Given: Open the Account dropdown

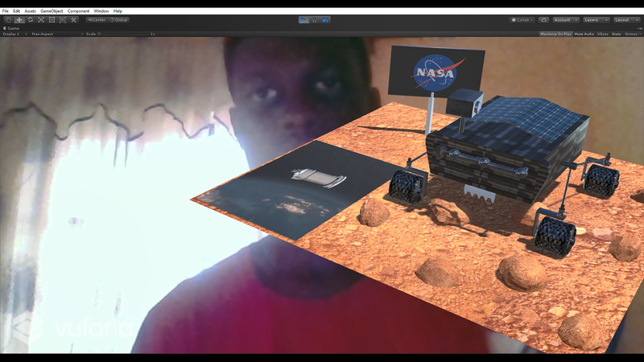Looking at the screenshot, I should point(566,19).
